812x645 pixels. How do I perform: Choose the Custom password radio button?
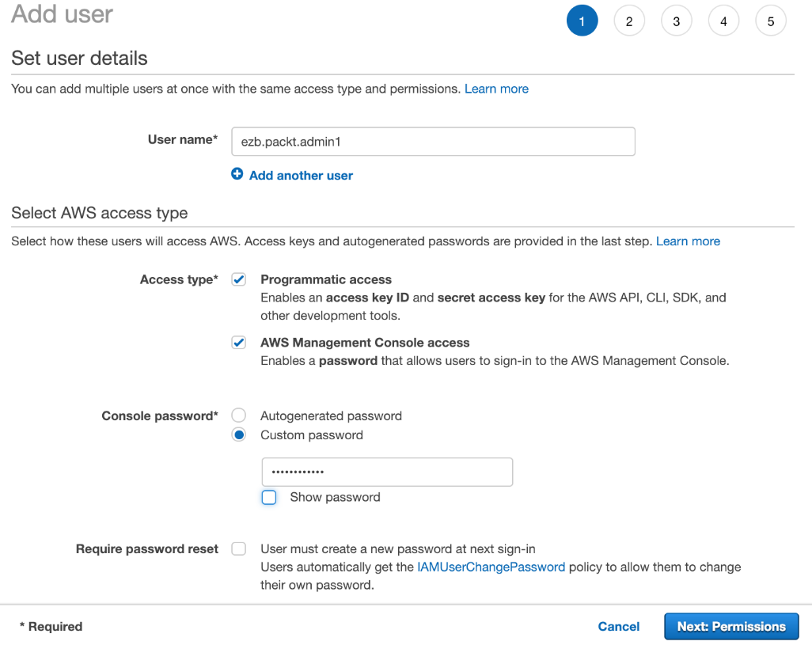(239, 434)
